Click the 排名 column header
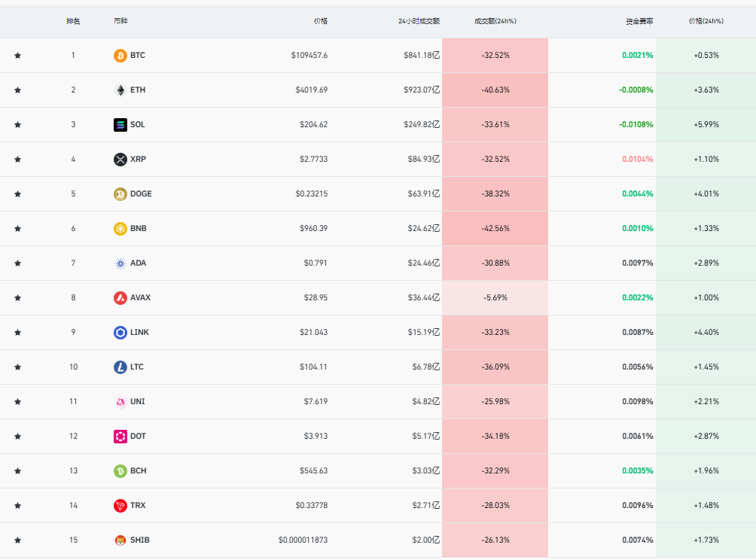756x560 pixels. 73,21
